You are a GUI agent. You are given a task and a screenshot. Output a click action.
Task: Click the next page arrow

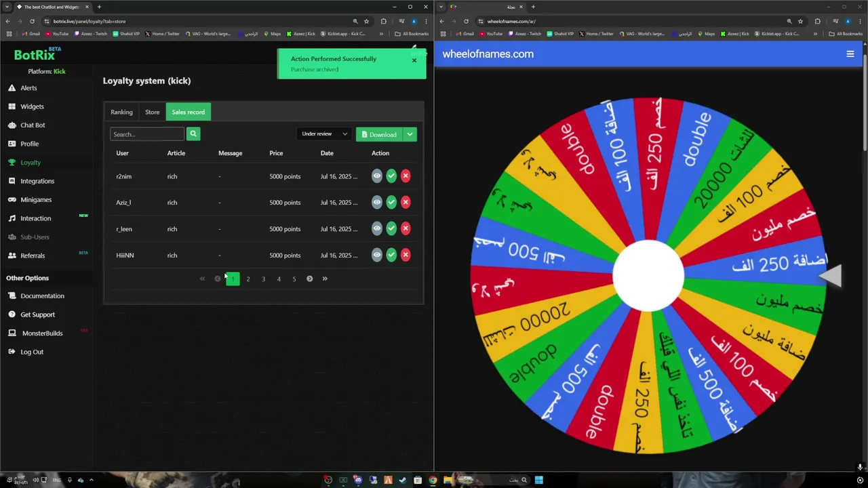click(309, 279)
